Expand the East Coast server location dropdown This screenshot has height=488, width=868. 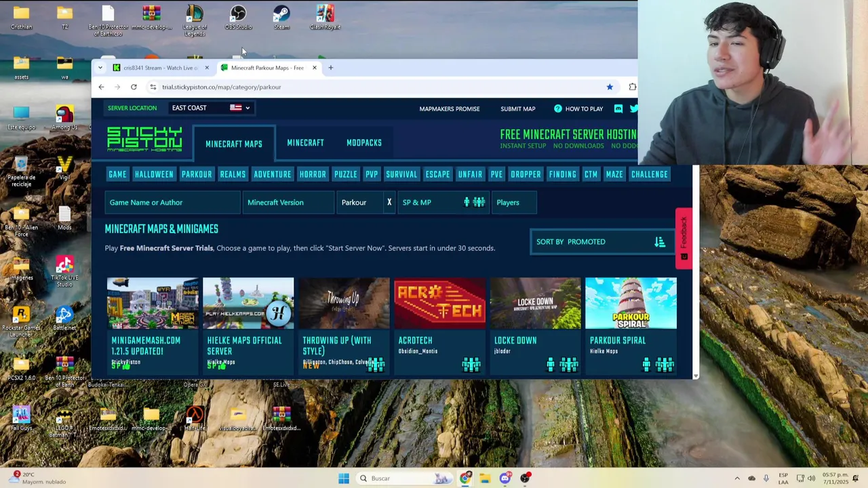[x=210, y=108]
